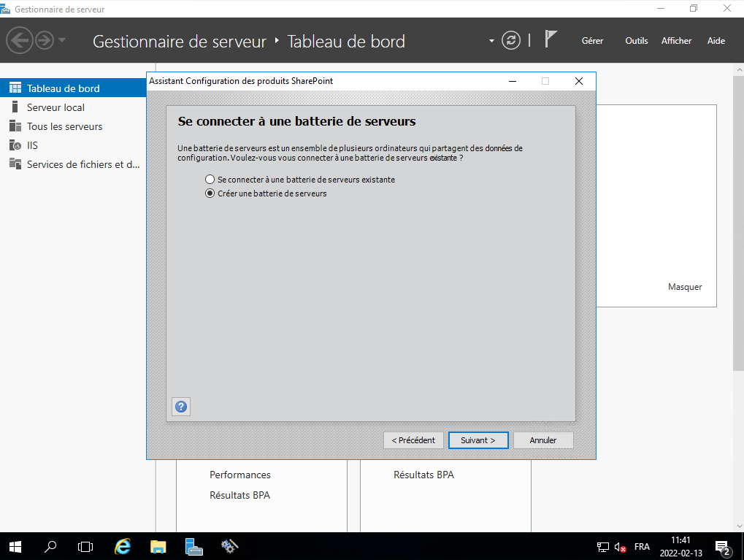Open the Windows Start menu
This screenshot has width=744, height=560.
pos(15,547)
